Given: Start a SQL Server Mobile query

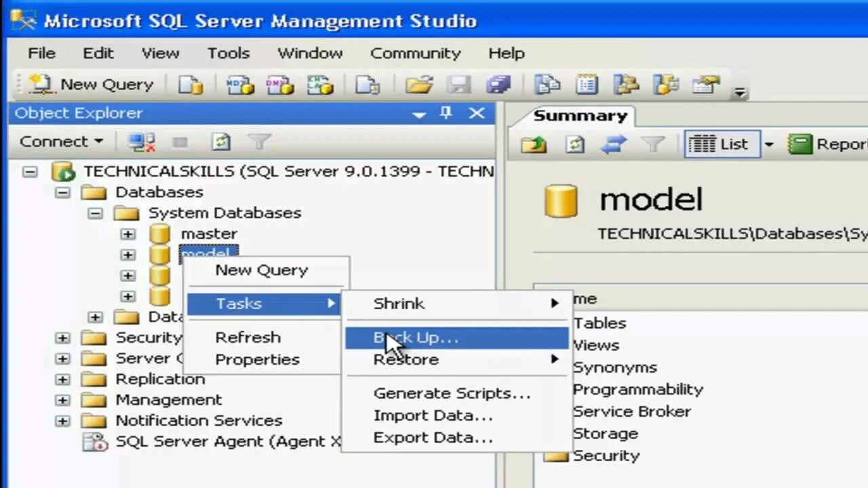Looking at the screenshot, I should (368, 85).
